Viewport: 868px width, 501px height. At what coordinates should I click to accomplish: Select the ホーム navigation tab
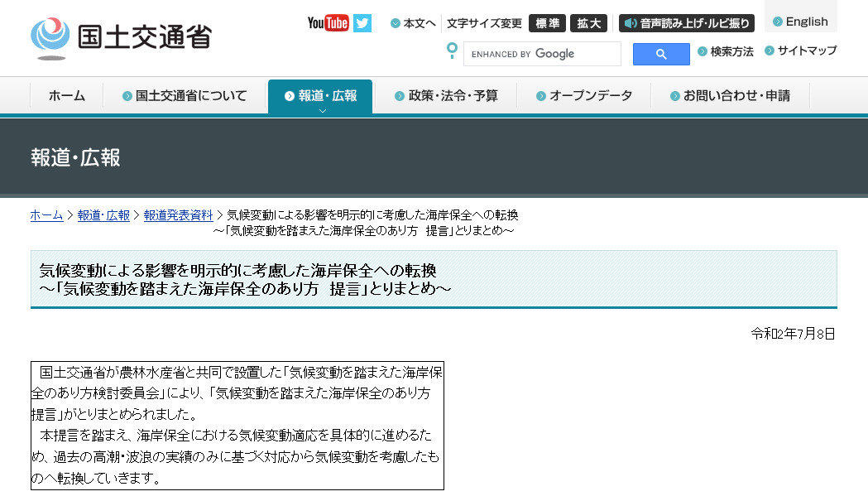click(65, 95)
